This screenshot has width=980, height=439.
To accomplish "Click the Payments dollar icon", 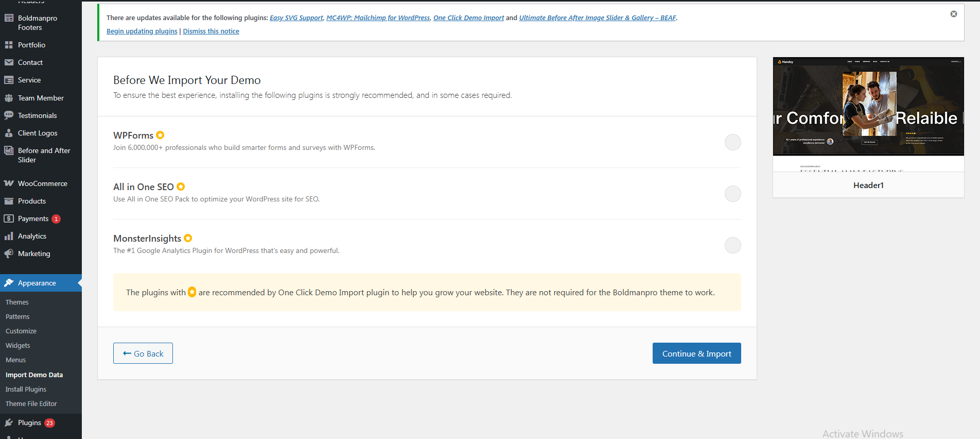I will (9, 218).
